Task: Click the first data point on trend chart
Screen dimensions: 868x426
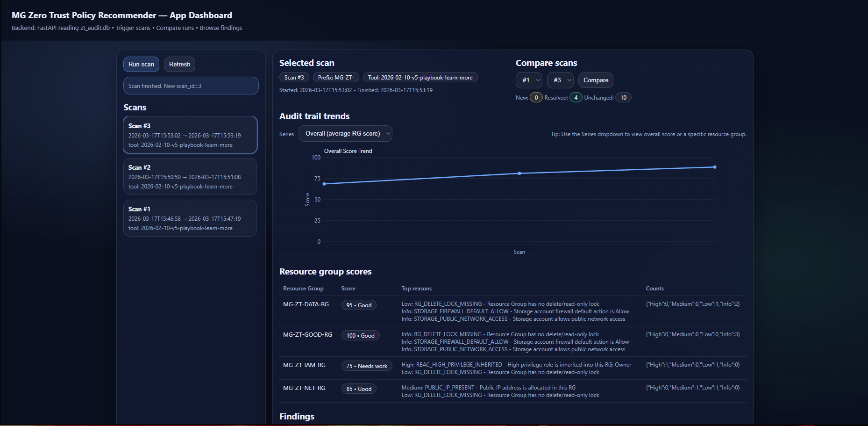Action: click(x=324, y=184)
